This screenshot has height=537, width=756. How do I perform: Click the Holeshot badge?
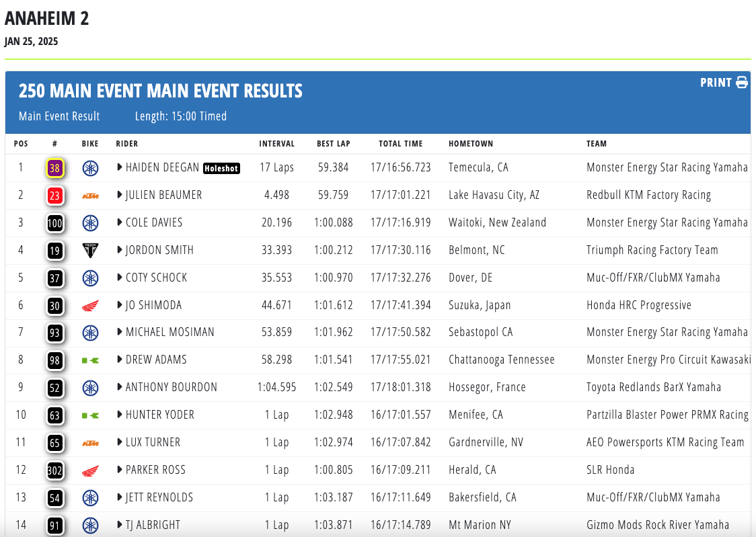pyautogui.click(x=221, y=169)
